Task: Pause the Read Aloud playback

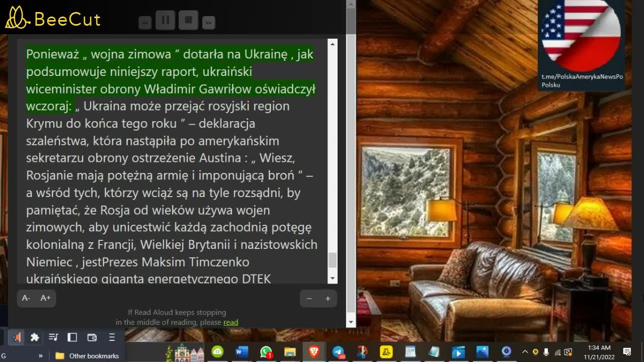Action: click(165, 21)
